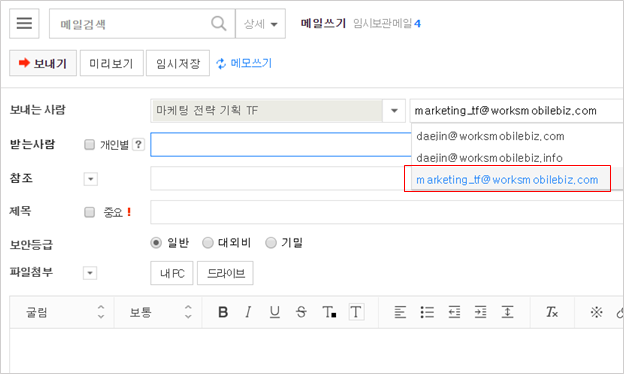Decrease the paragraph indent

[454, 312]
